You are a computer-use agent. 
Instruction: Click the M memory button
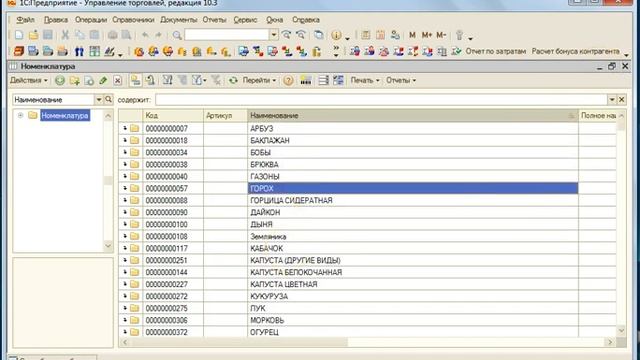click(412, 35)
